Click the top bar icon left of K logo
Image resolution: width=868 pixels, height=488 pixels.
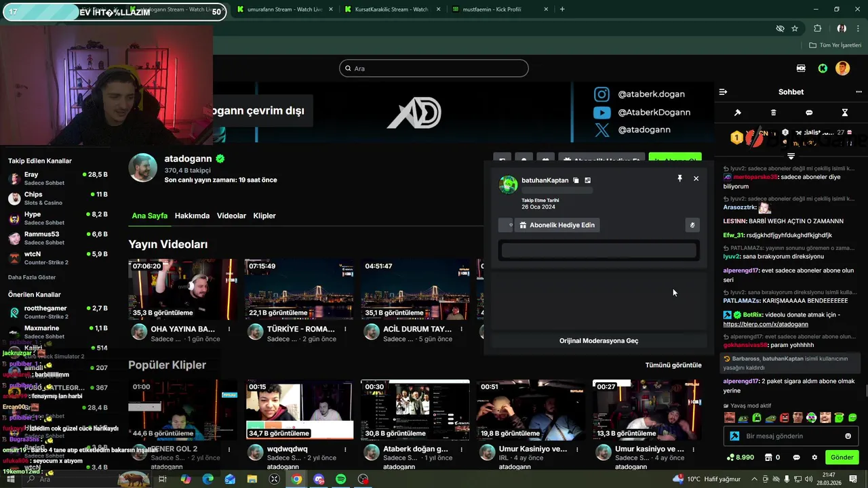click(x=801, y=68)
